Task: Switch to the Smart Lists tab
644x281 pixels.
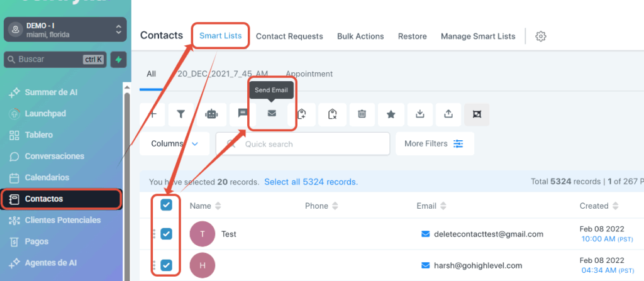Action: 221,36
